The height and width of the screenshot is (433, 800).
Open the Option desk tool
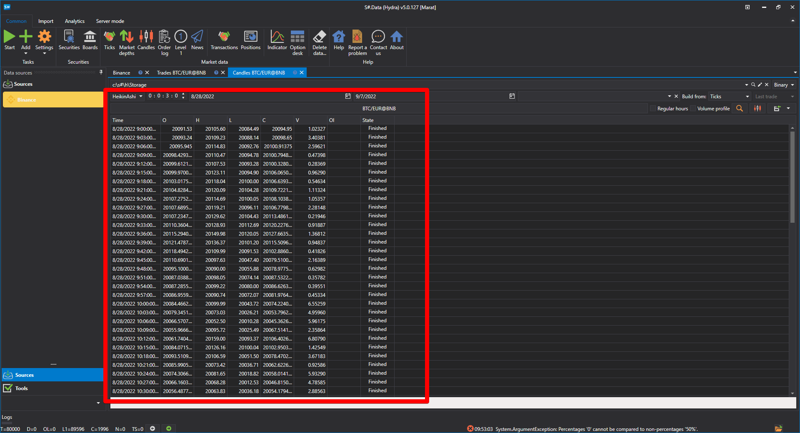click(297, 40)
